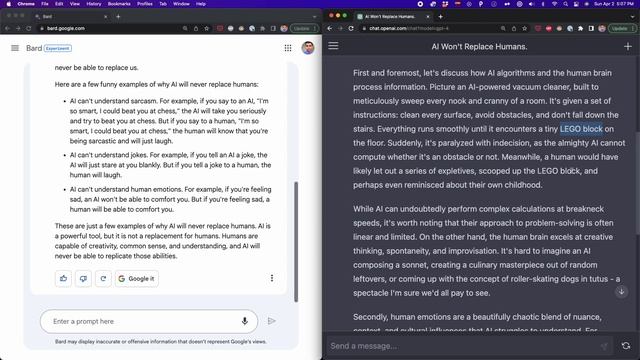The height and width of the screenshot is (360, 640).
Task: Open Chrome profile avatar in ChatGPT window
Action: tap(602, 28)
